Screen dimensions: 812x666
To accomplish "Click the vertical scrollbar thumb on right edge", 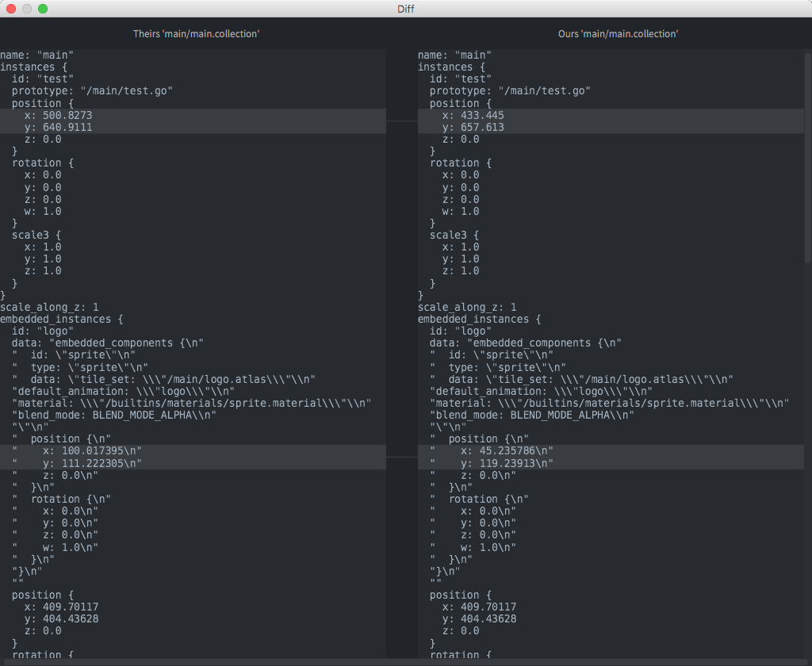I will coord(807,159).
